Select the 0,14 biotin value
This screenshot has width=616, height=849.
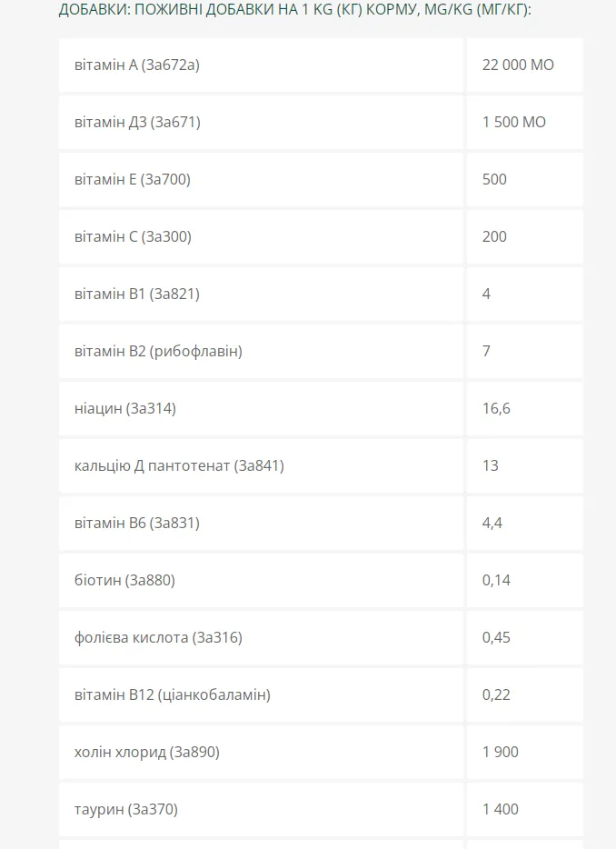pos(496,581)
